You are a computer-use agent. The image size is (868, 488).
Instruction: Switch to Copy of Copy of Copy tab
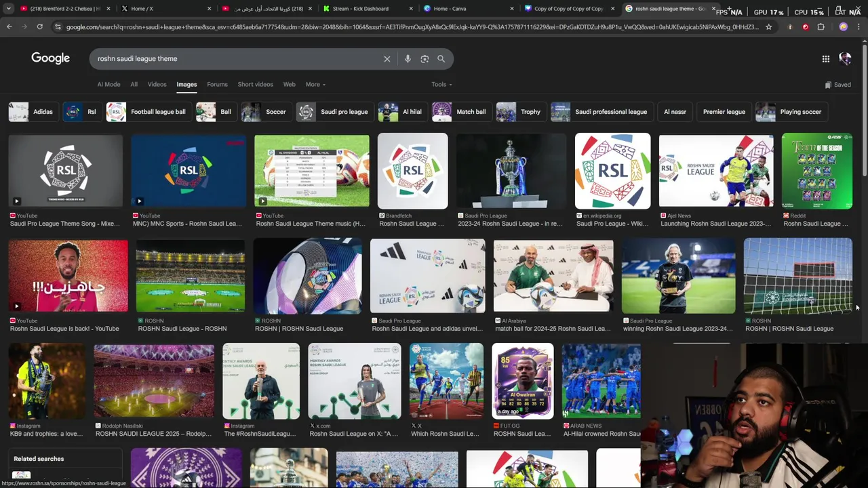[x=568, y=9]
